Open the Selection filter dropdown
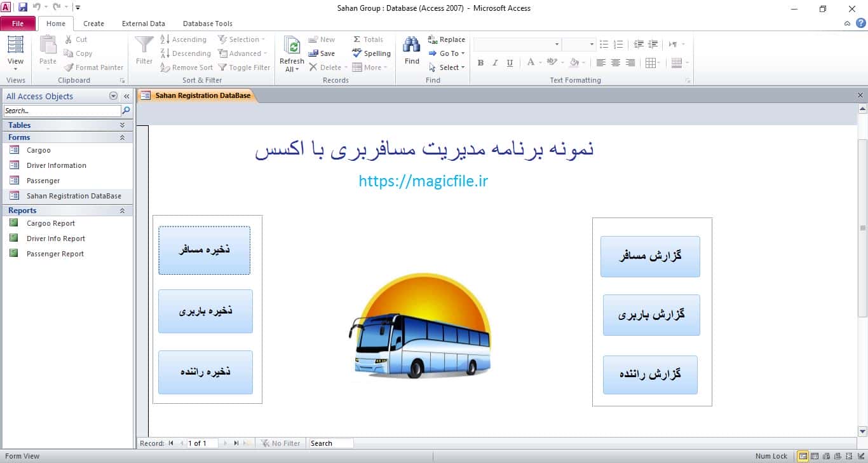Screen dimensions: 868x463 [x=242, y=39]
